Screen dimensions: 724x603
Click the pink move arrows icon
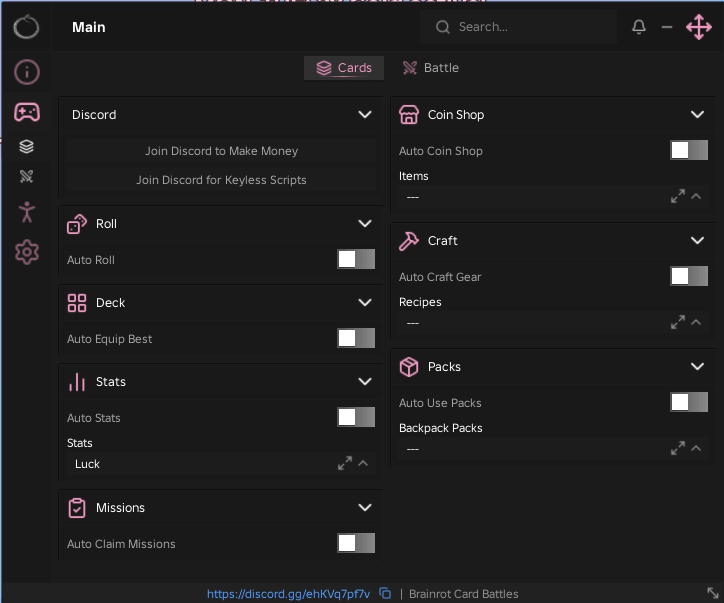(x=699, y=27)
